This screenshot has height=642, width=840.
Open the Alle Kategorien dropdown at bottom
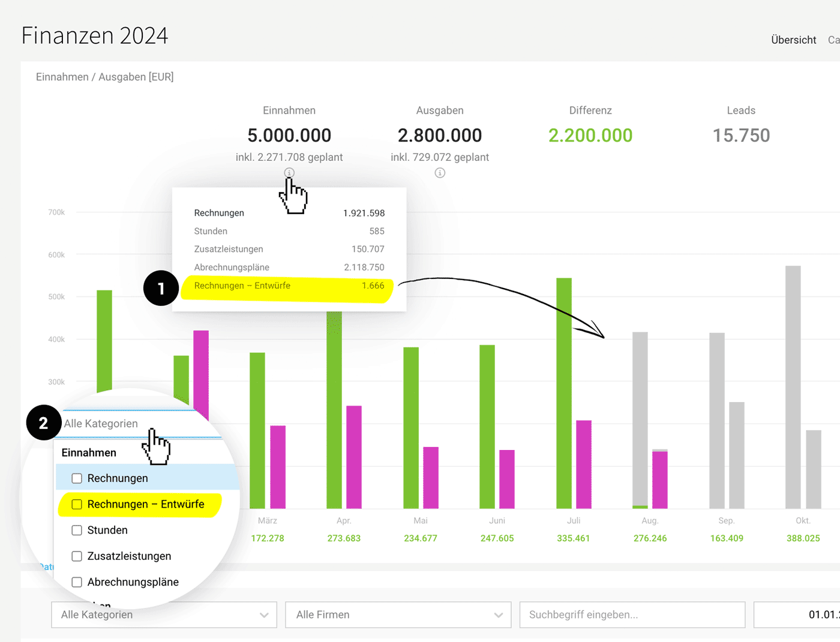coord(164,614)
